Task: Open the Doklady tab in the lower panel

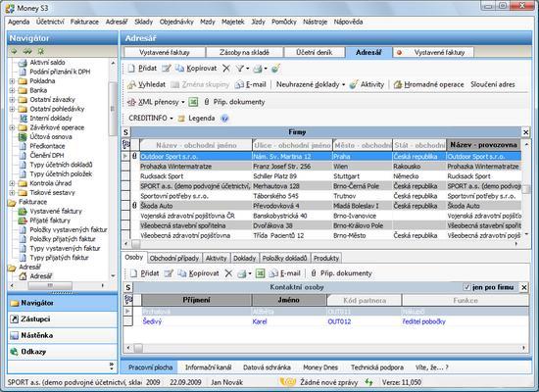Action: pyautogui.click(x=244, y=259)
